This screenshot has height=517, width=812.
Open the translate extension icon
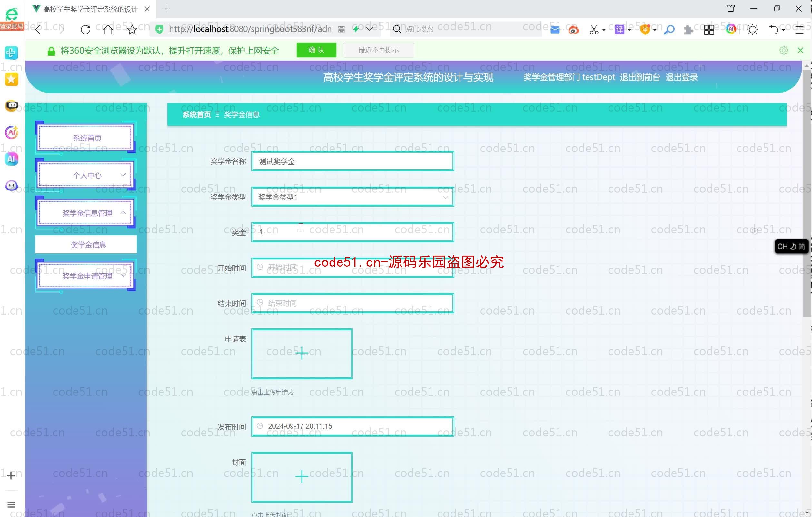pos(619,30)
